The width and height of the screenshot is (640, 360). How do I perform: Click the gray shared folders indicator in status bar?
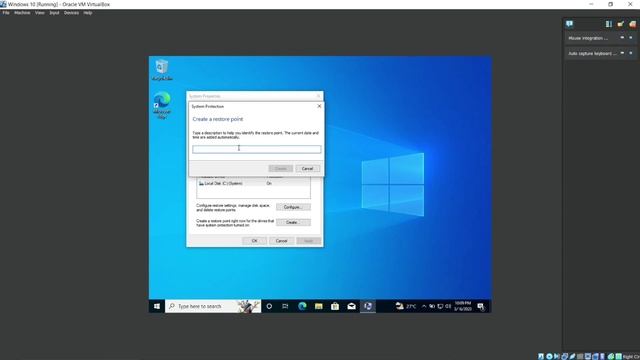pyautogui.click(x=580, y=356)
